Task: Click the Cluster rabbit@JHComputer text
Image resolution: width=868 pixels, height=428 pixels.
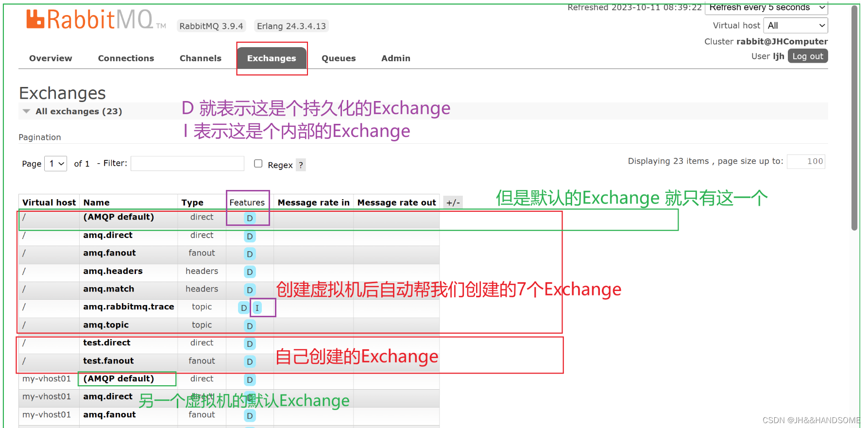Action: click(766, 42)
